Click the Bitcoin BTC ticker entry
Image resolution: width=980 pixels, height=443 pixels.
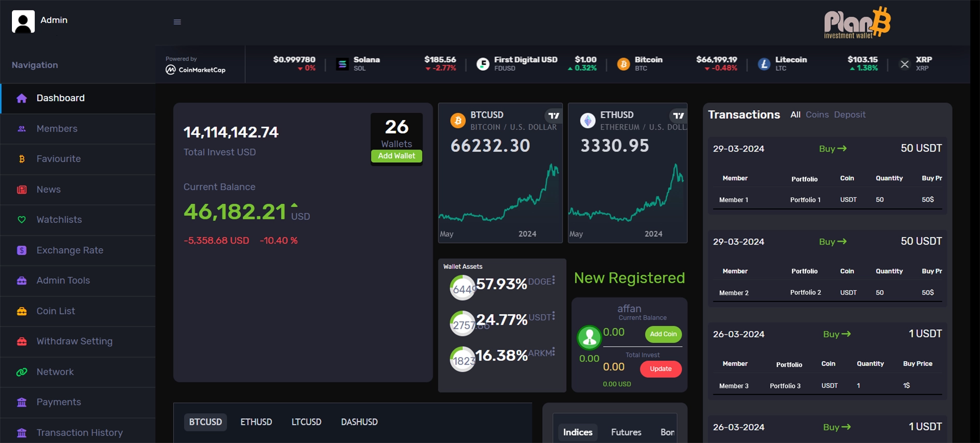point(677,64)
